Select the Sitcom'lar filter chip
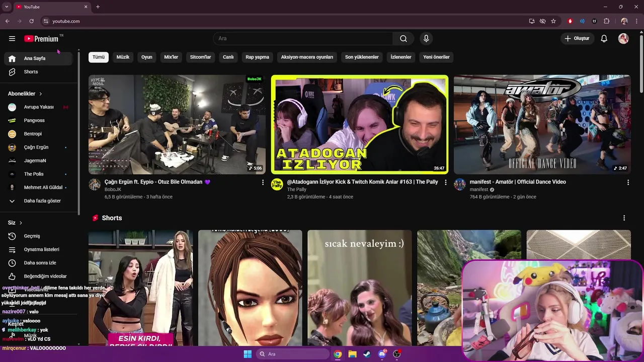 200,57
